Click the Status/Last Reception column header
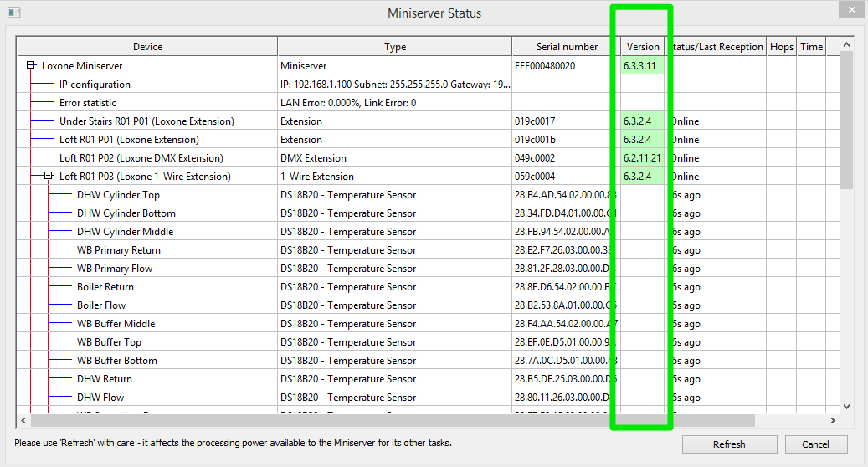 coord(716,47)
